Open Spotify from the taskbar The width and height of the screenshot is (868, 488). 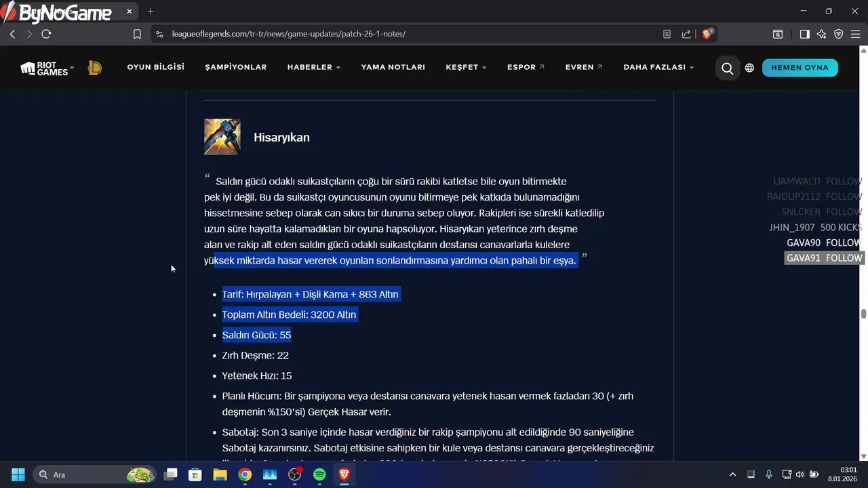[x=319, y=474]
